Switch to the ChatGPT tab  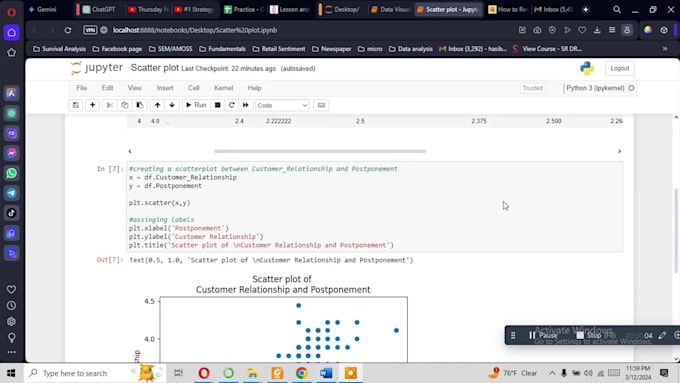tap(99, 10)
